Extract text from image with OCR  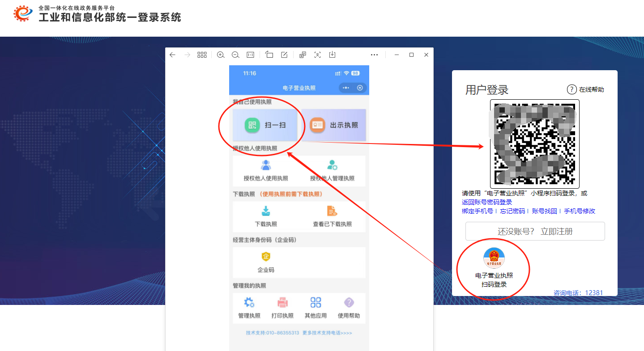pos(317,55)
